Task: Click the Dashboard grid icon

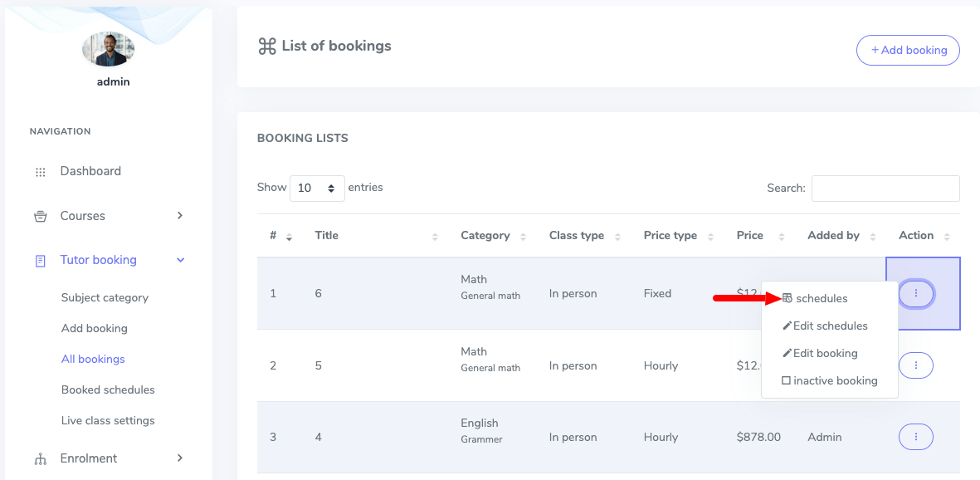Action: (x=40, y=171)
